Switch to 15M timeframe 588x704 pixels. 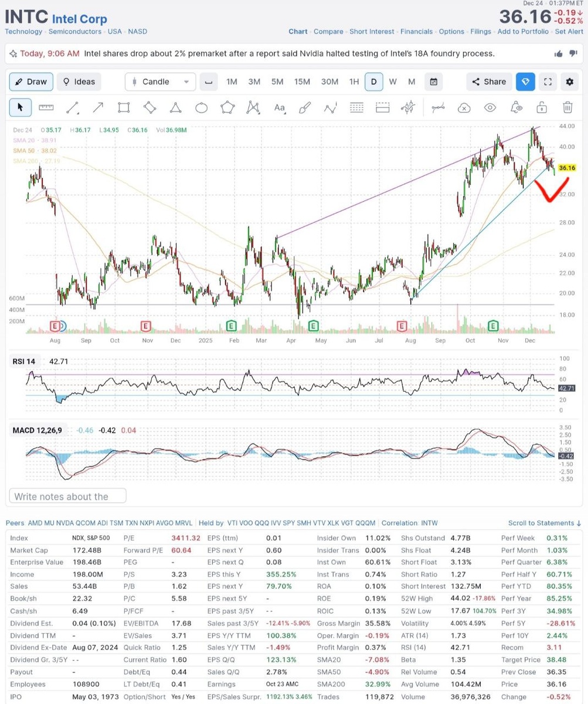tap(302, 82)
